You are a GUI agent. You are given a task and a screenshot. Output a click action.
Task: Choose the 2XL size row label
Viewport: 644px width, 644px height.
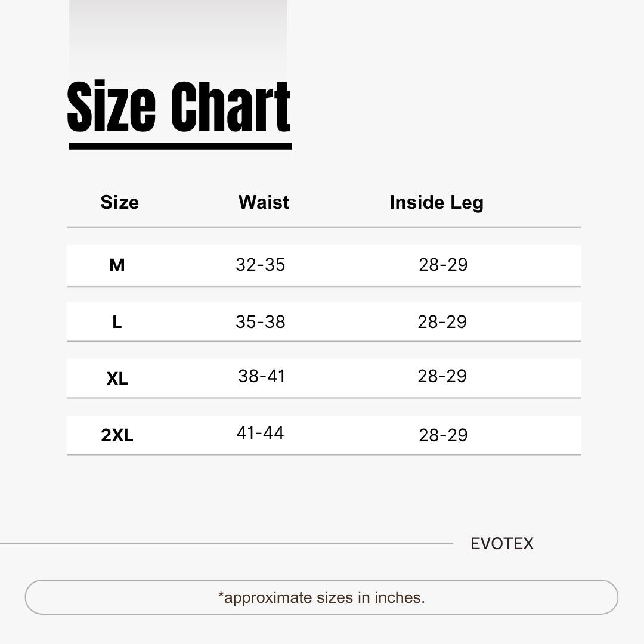(x=117, y=435)
